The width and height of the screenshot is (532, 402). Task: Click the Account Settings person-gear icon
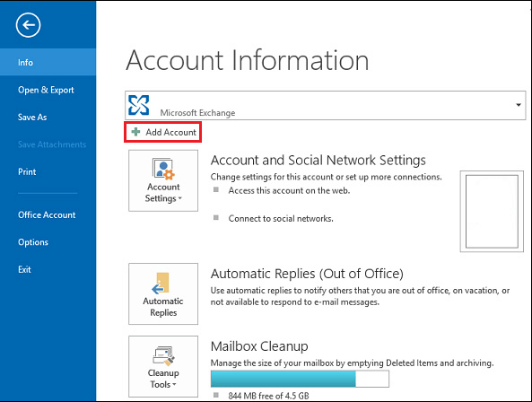pyautogui.click(x=163, y=169)
